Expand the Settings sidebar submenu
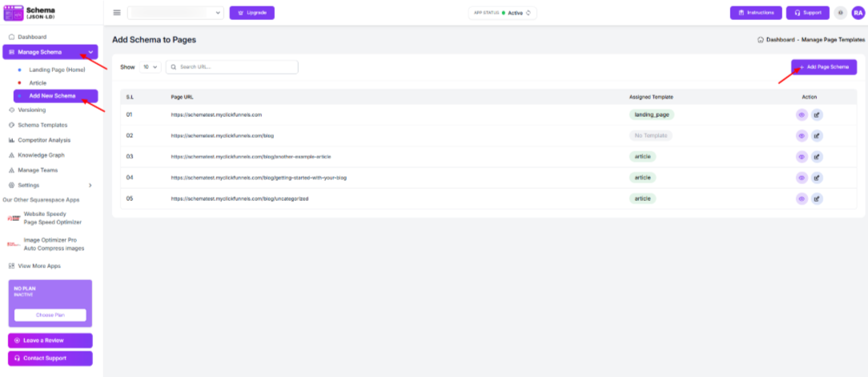Image resolution: width=868 pixels, height=377 pixels. (90, 185)
